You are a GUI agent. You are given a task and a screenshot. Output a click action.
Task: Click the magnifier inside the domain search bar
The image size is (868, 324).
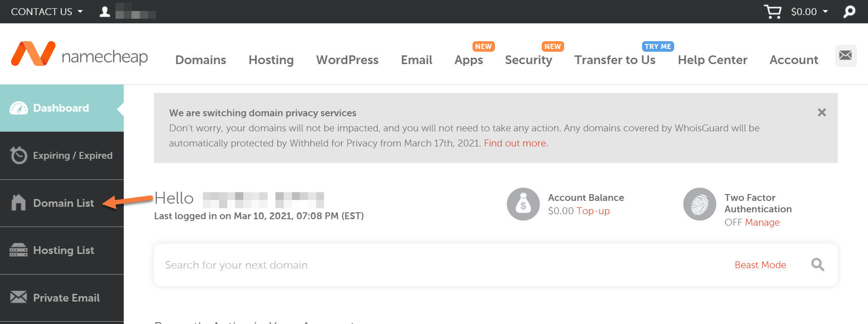818,265
